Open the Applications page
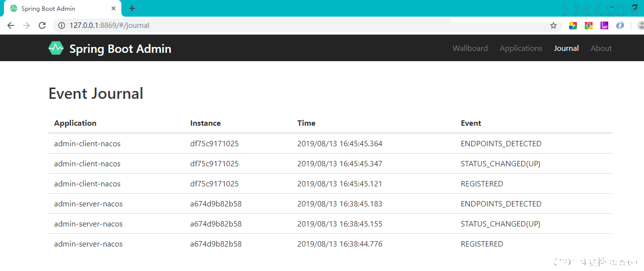 [x=521, y=48]
